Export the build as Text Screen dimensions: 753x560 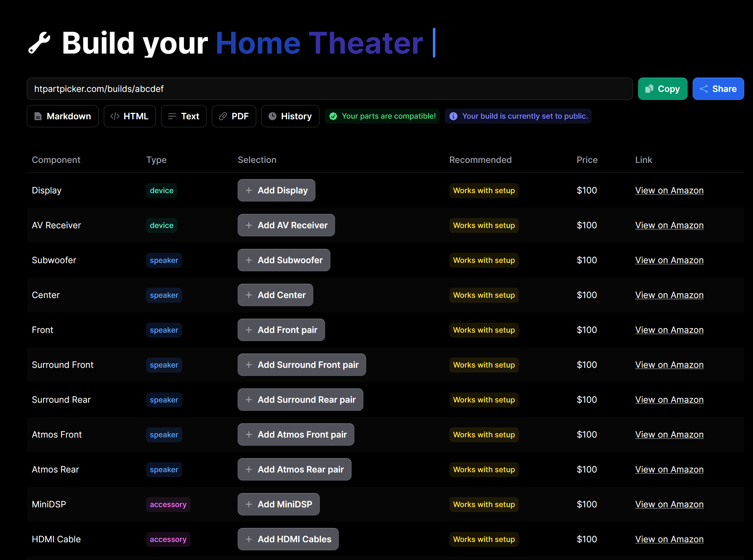tap(184, 116)
